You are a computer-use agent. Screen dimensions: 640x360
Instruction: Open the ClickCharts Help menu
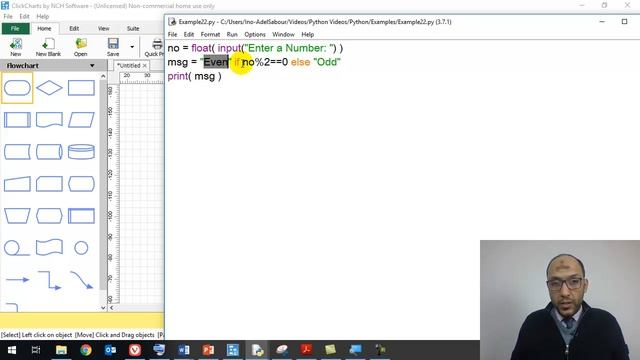coord(42,16)
